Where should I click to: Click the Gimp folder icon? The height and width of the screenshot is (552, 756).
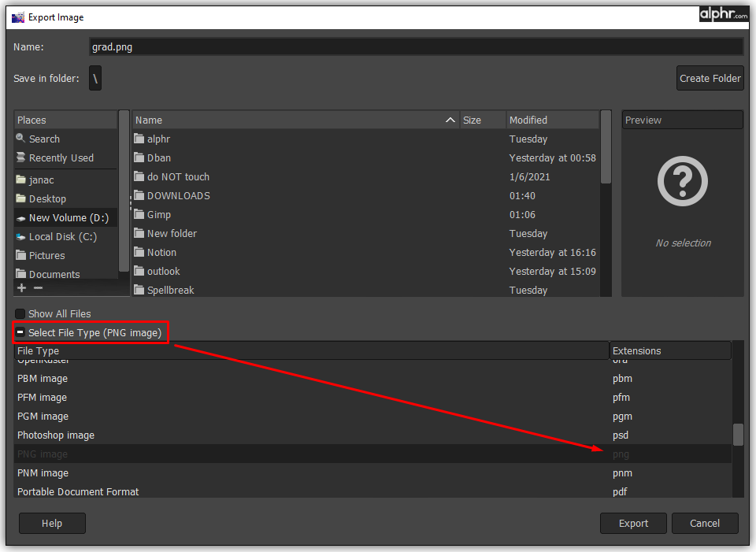[139, 214]
